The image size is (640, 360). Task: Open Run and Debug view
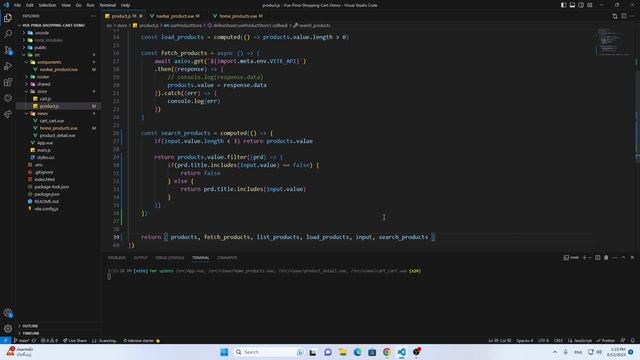pyautogui.click(x=8, y=66)
